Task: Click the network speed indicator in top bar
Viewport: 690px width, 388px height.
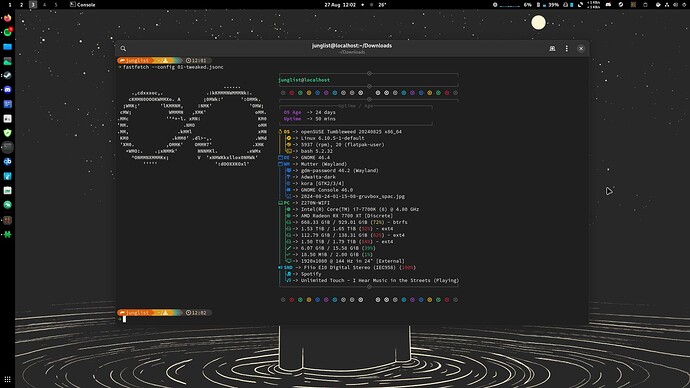Action: click(x=593, y=5)
